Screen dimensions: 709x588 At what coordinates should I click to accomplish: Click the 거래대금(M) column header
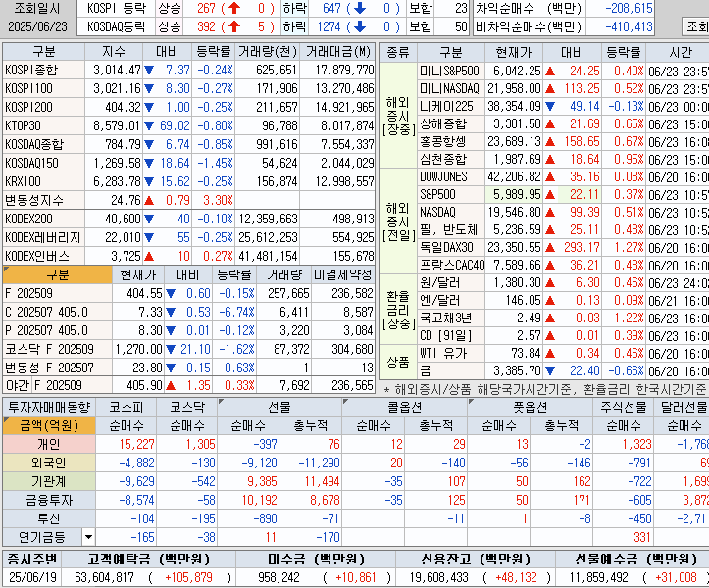click(x=337, y=52)
